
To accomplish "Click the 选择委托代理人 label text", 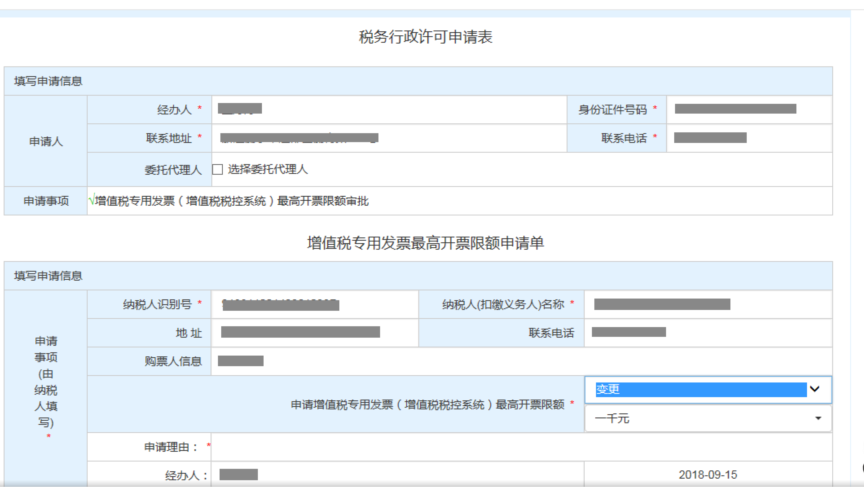I will [x=267, y=170].
